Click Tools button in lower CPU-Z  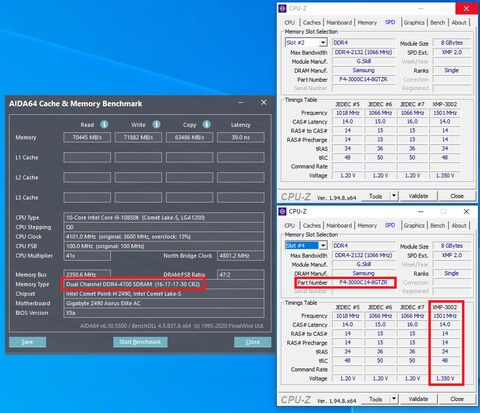tap(375, 399)
